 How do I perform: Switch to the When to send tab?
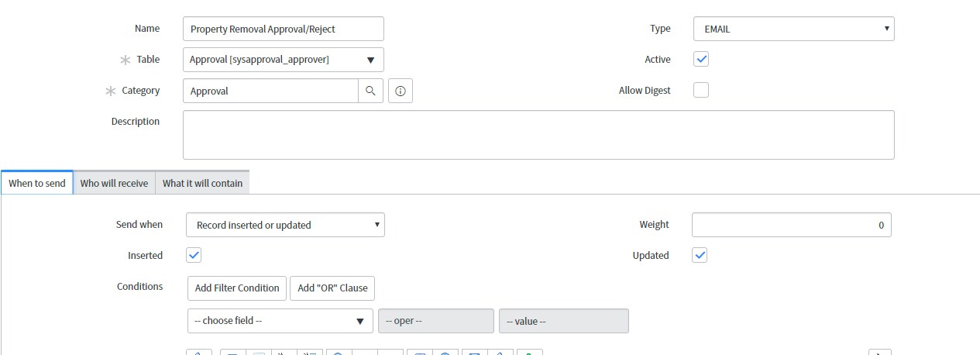[37, 183]
